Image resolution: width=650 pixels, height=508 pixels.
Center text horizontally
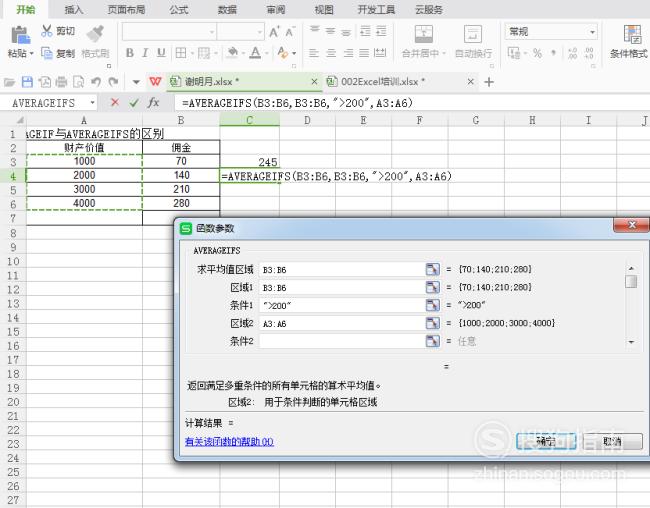pos(331,53)
